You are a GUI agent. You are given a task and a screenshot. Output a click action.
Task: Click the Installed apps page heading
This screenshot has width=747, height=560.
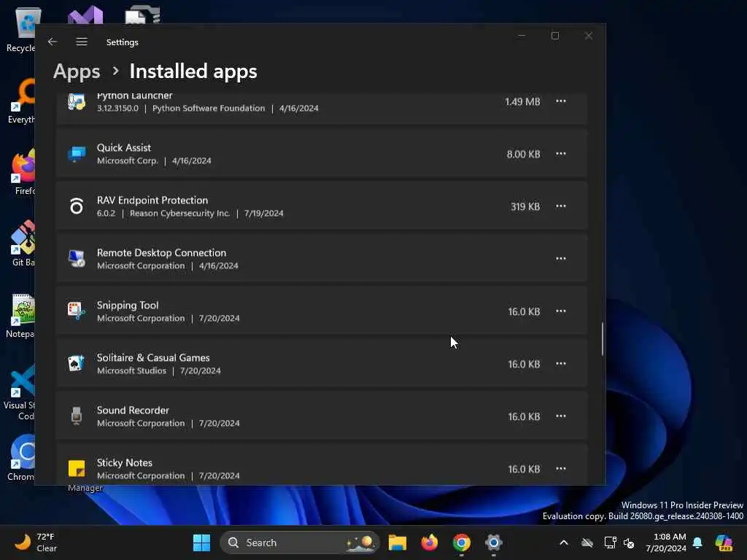pos(193,71)
